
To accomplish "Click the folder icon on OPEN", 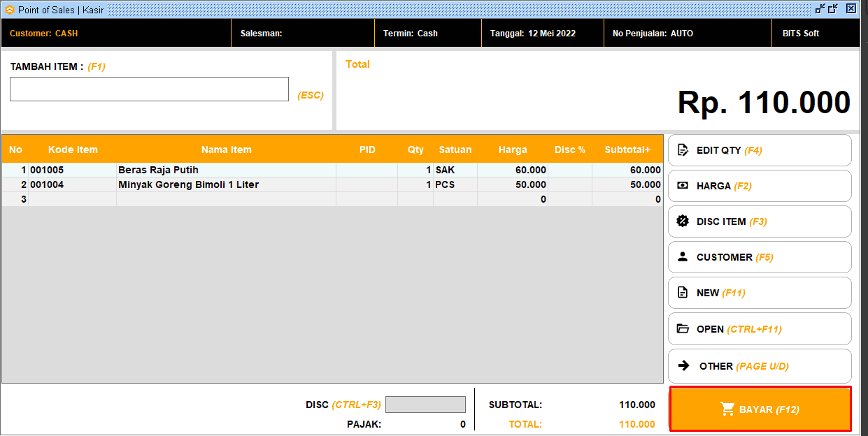I will coord(683,329).
